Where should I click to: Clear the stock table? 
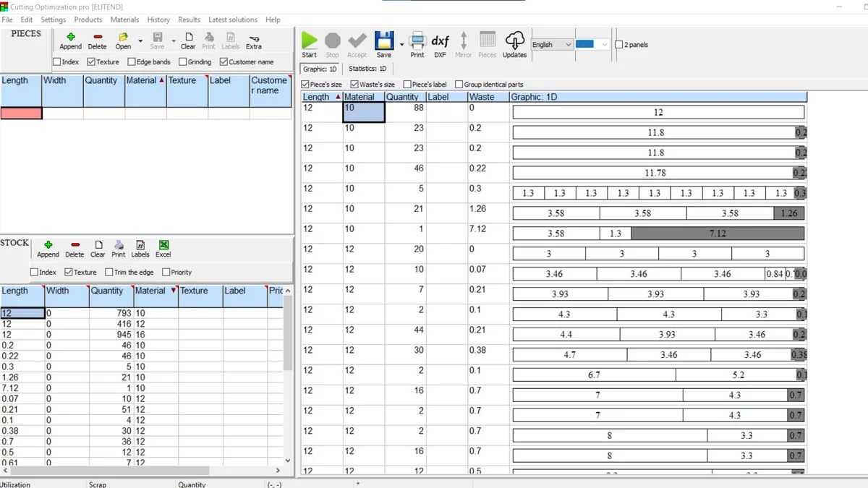coord(98,249)
